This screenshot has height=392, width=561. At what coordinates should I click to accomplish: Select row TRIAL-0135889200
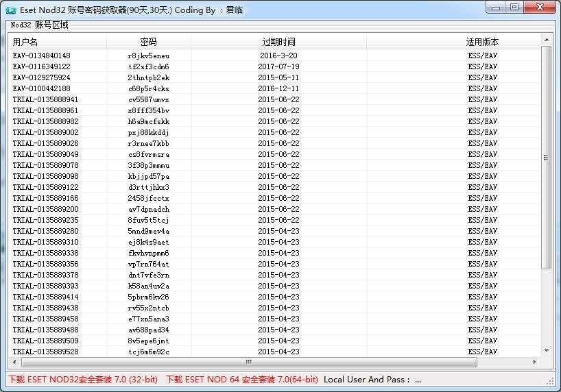tap(275, 209)
